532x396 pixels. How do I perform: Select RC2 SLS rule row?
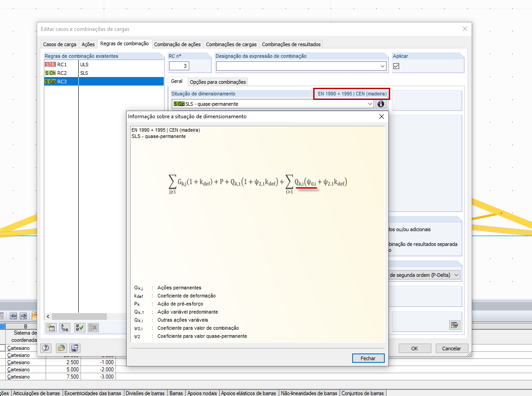point(104,73)
